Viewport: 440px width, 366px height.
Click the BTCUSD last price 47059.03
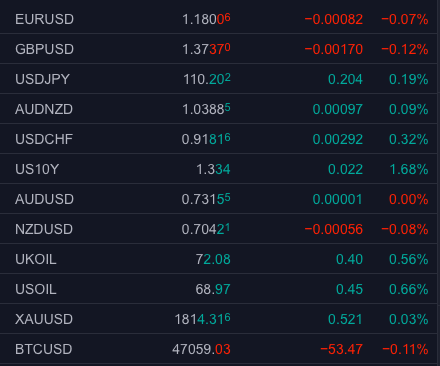point(201,349)
